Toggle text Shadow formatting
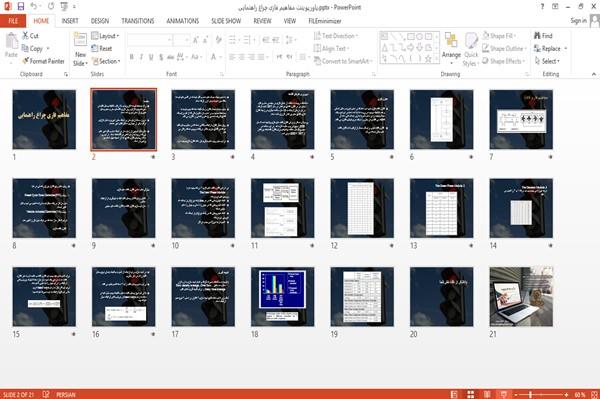600x399 pixels. 161,57
